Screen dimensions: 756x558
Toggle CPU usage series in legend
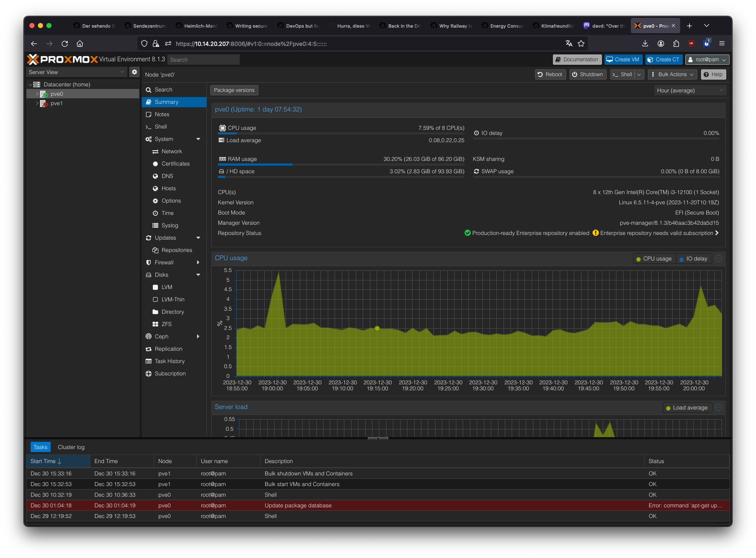(654, 258)
